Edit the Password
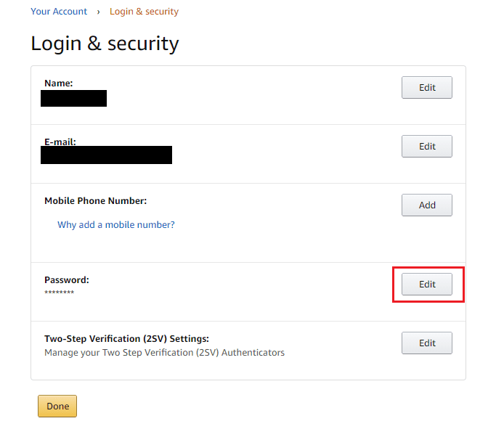The image size is (504, 429). click(426, 284)
